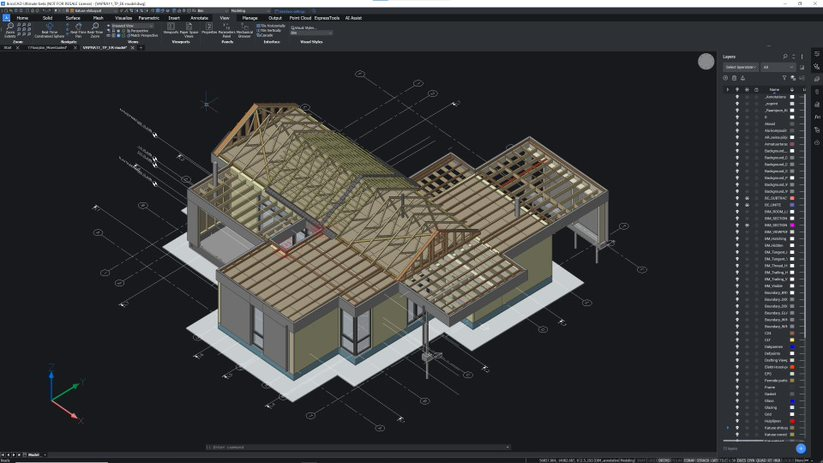This screenshot has height=463, width=823.
Task: Click Tile Vertically
Action: 269,30
